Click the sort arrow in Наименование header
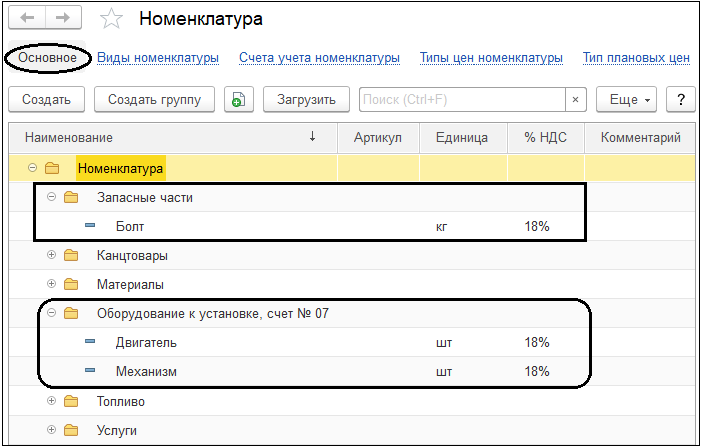 [312, 137]
